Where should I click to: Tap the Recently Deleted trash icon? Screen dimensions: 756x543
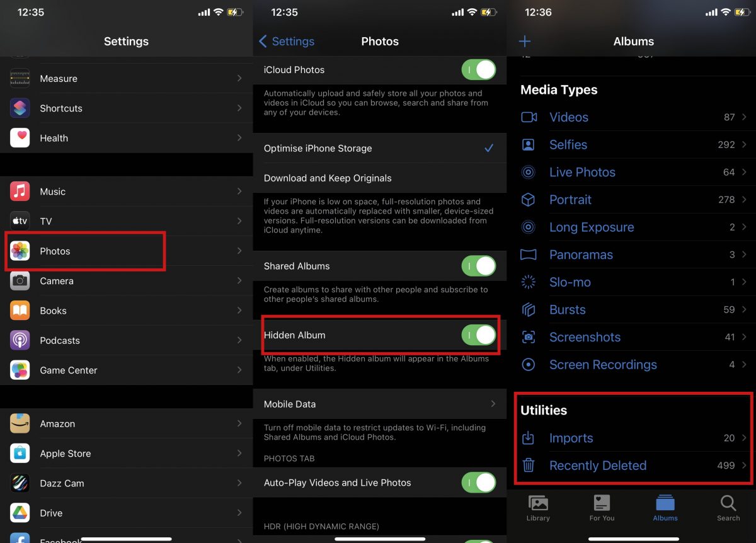coord(529,466)
